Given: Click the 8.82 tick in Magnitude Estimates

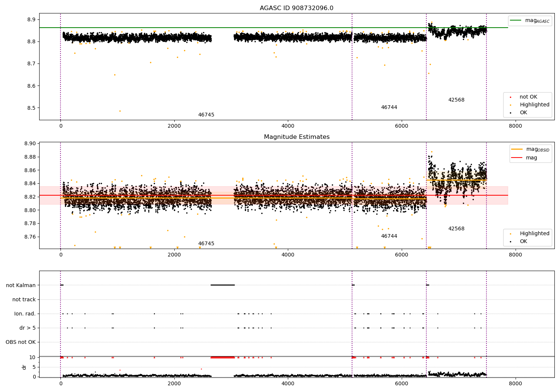Looking at the screenshot, I should click(x=30, y=197).
